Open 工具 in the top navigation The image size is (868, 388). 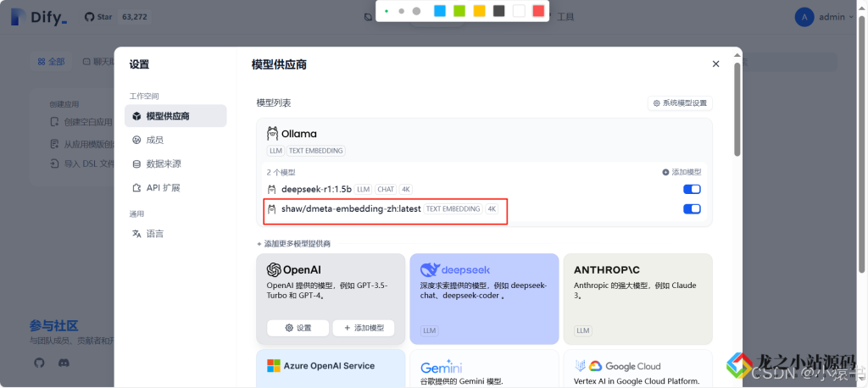[x=565, y=17]
